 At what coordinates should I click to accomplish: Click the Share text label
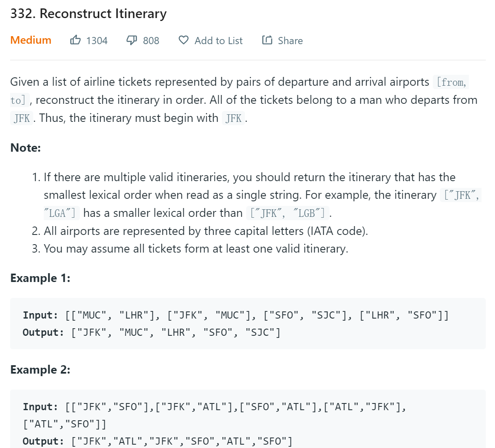pos(290,41)
